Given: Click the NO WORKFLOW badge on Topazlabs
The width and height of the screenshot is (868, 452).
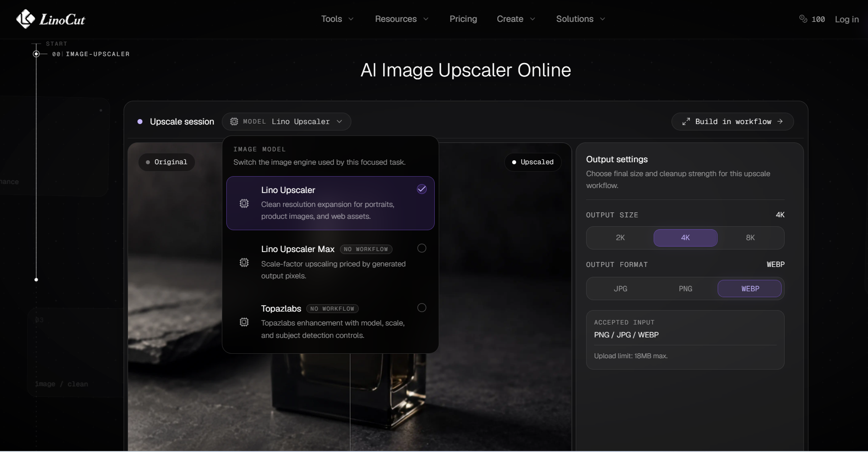Looking at the screenshot, I should (x=333, y=309).
